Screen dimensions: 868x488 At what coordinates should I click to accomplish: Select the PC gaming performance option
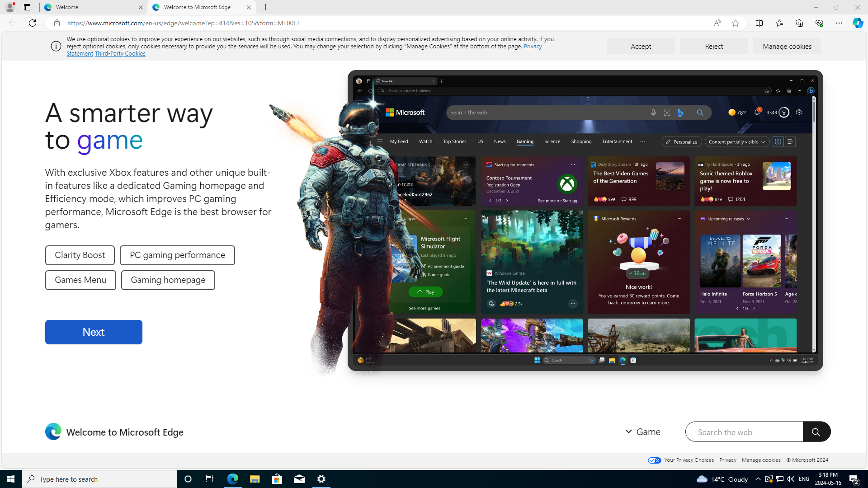[177, 255]
